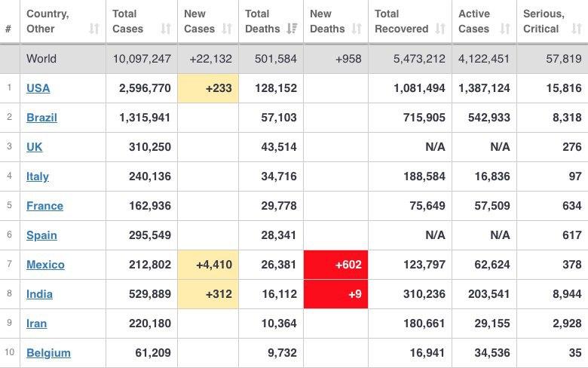
Task: Select USA total cases 2,596,770
Action: tap(145, 88)
